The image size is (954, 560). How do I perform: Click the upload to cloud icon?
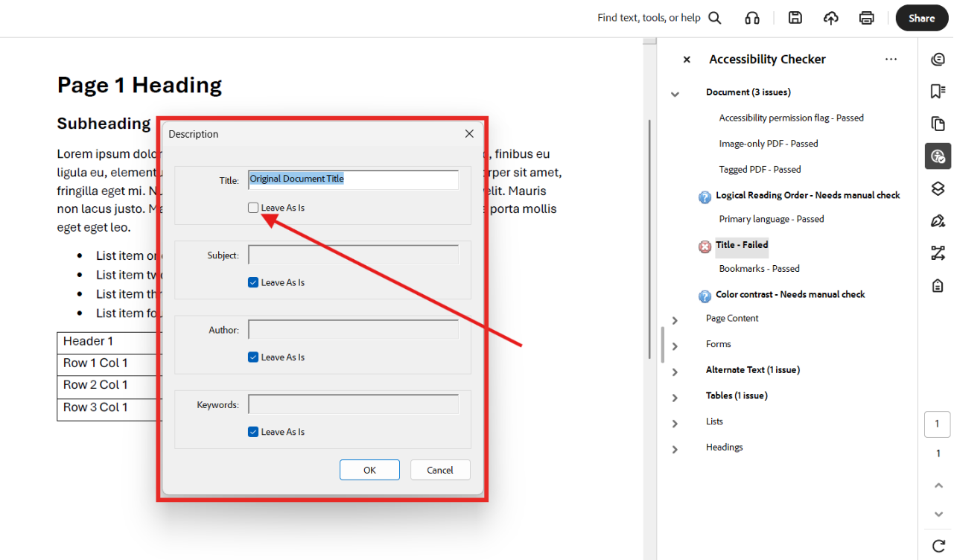831,18
